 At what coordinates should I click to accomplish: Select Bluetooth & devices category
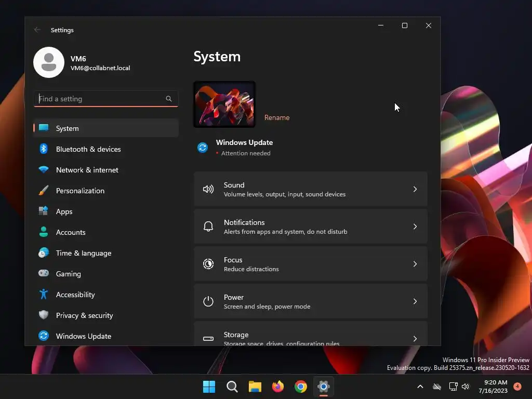(106, 149)
